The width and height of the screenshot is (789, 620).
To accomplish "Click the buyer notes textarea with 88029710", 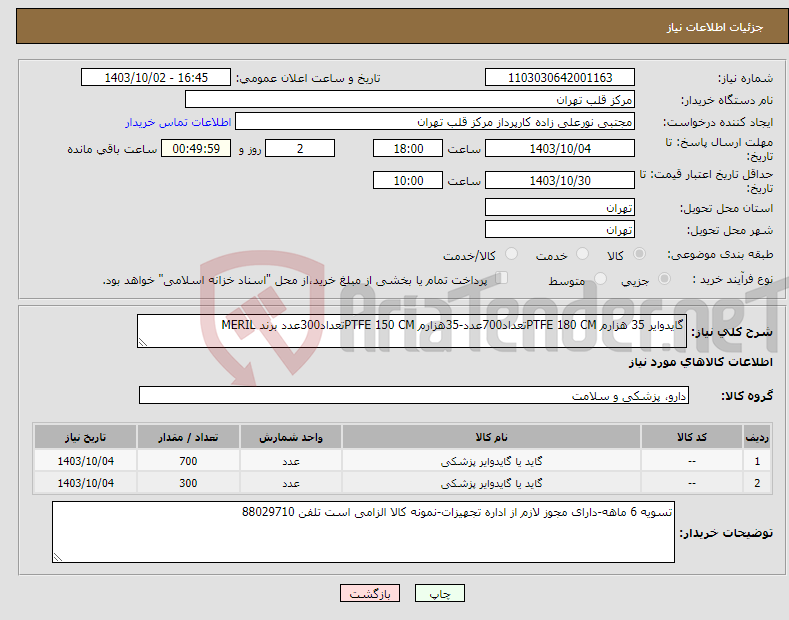I will point(363,532).
